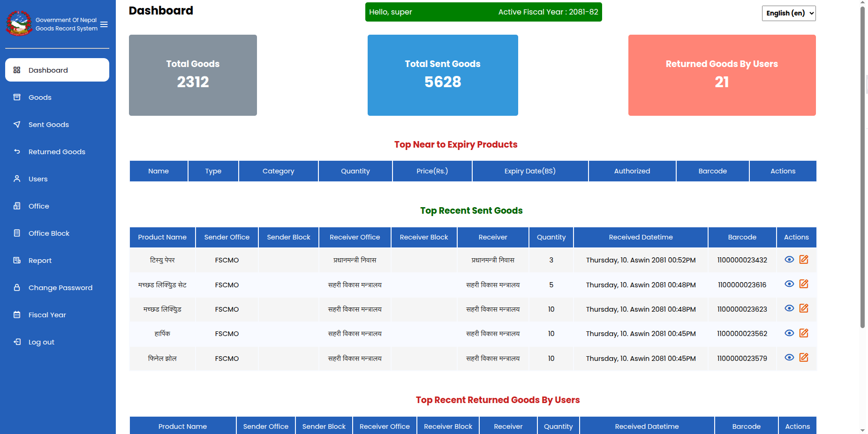Click the Total Goods gray card
The width and height of the screenshot is (868, 434).
click(193, 75)
